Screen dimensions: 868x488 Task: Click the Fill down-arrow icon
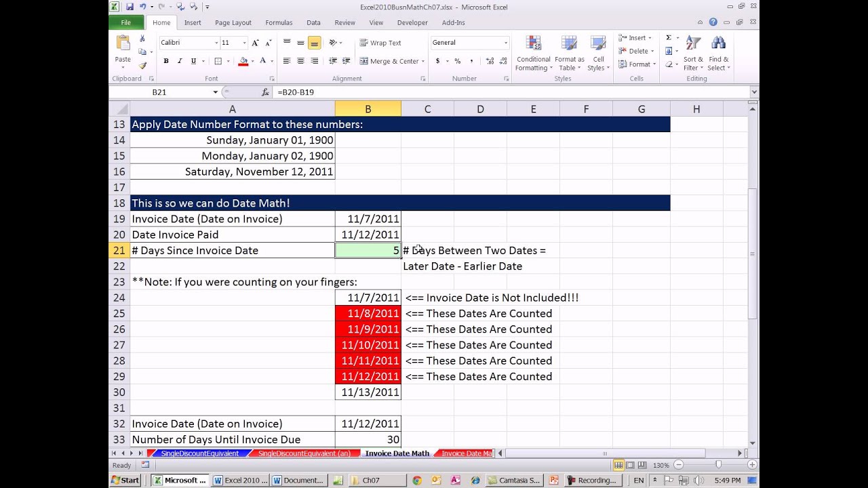(x=669, y=51)
